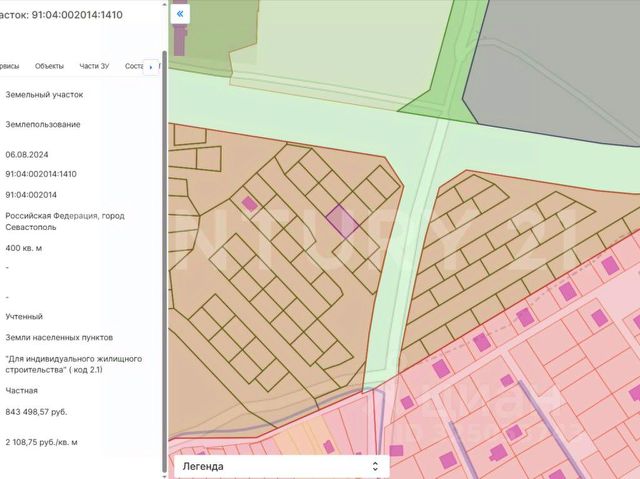Select the Землепользование text
640x479 pixels.
43,124
